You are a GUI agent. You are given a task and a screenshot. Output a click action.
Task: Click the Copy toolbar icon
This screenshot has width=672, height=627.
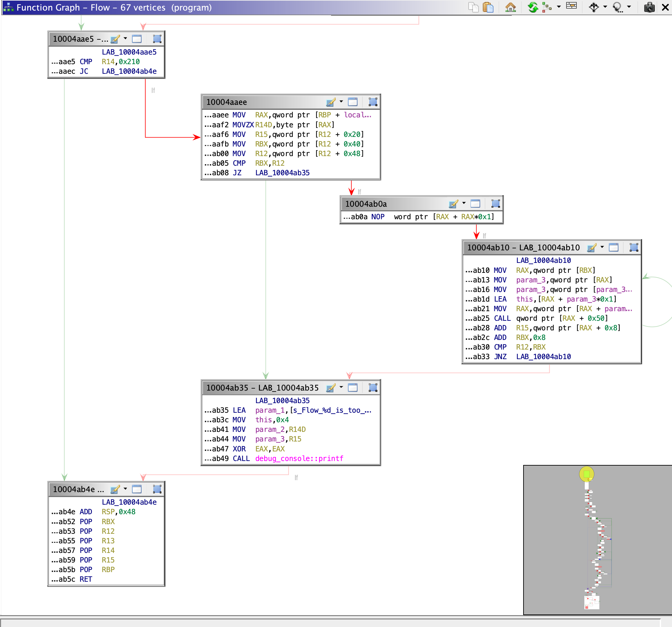pos(473,7)
